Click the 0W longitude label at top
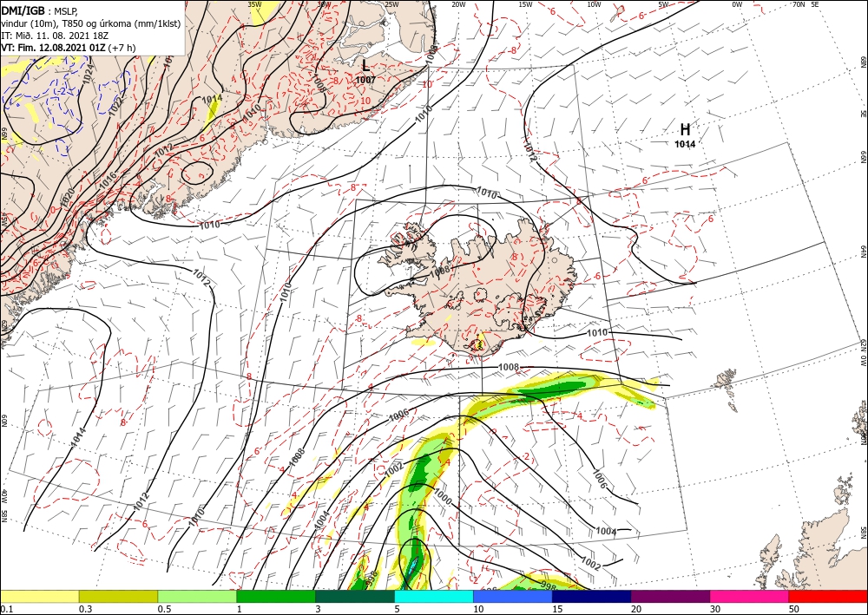The image size is (868, 615). pyautogui.click(x=737, y=4)
